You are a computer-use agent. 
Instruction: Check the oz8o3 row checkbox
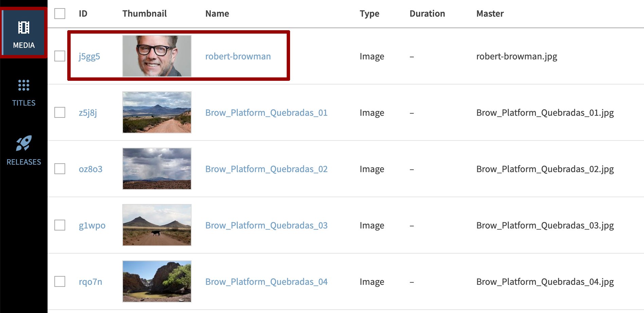point(59,169)
